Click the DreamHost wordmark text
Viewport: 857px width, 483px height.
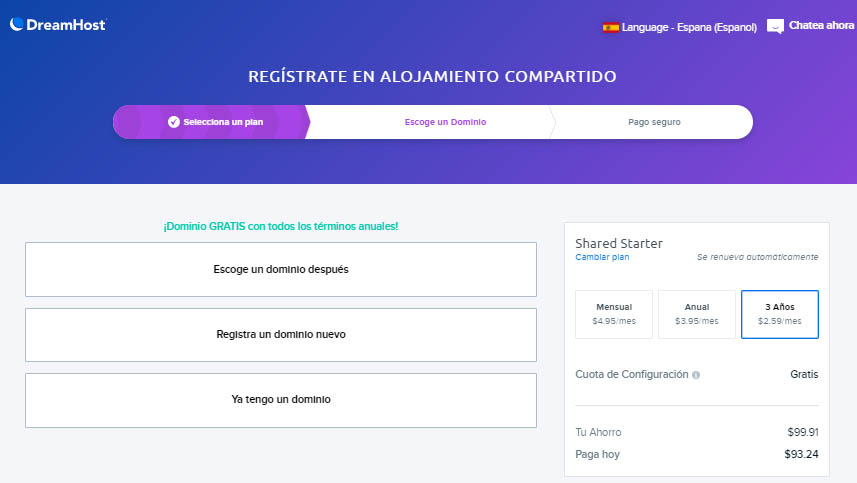67,25
